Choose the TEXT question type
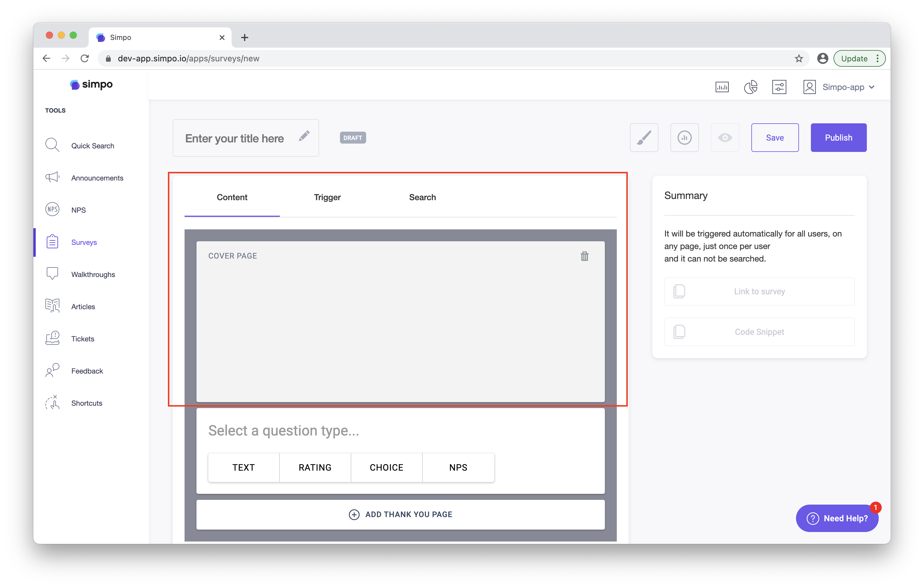Screen dimensions: 924x588 [244, 467]
